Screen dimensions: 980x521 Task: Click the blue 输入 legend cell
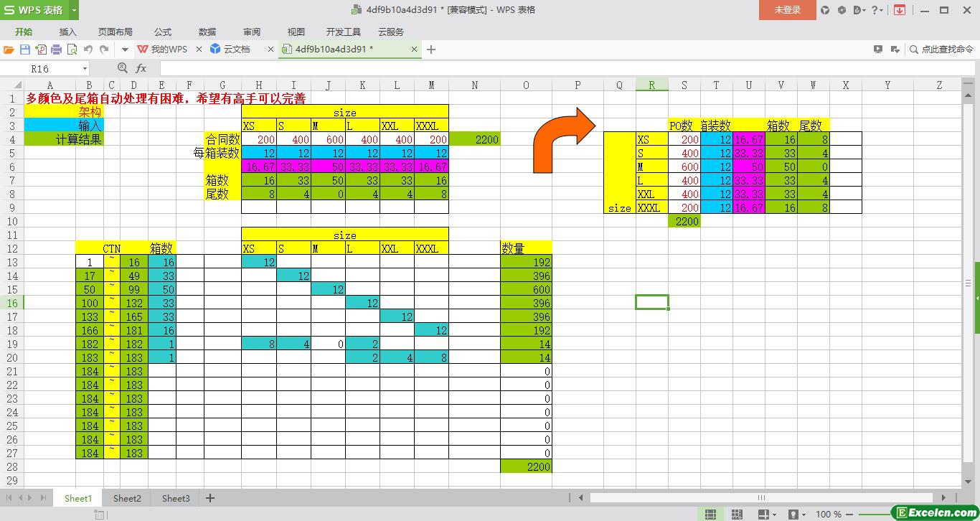(63, 126)
